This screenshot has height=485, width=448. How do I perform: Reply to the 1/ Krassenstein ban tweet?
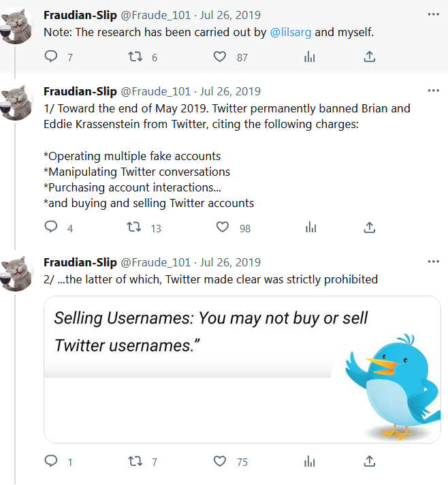[51, 228]
